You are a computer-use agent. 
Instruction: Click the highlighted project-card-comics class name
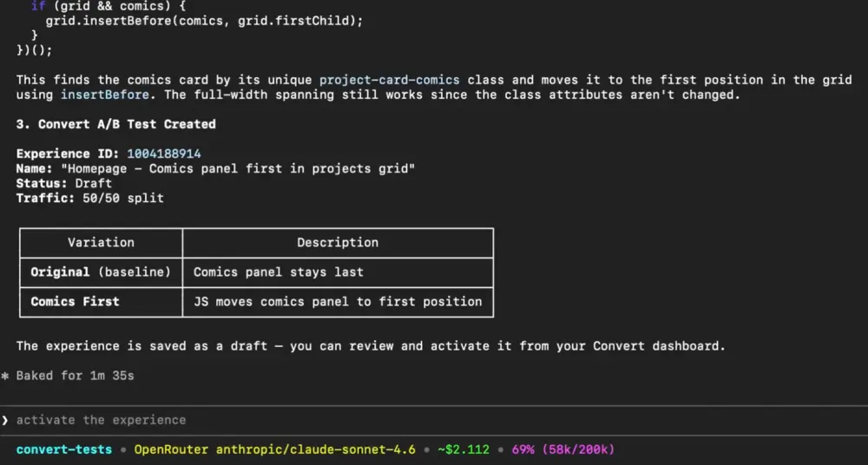coord(390,80)
